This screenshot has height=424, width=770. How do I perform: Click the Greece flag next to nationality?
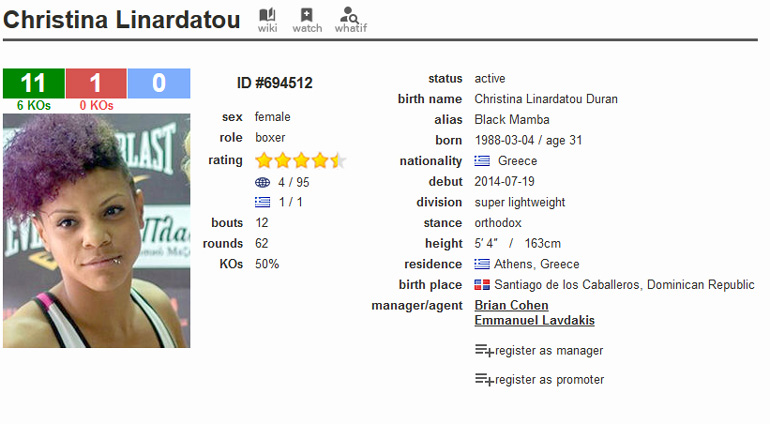[x=482, y=161]
